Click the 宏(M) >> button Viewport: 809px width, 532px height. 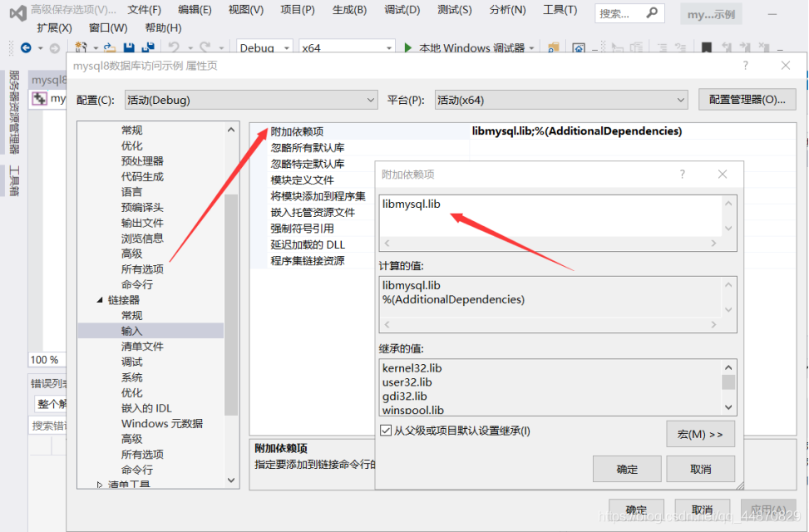(700, 434)
